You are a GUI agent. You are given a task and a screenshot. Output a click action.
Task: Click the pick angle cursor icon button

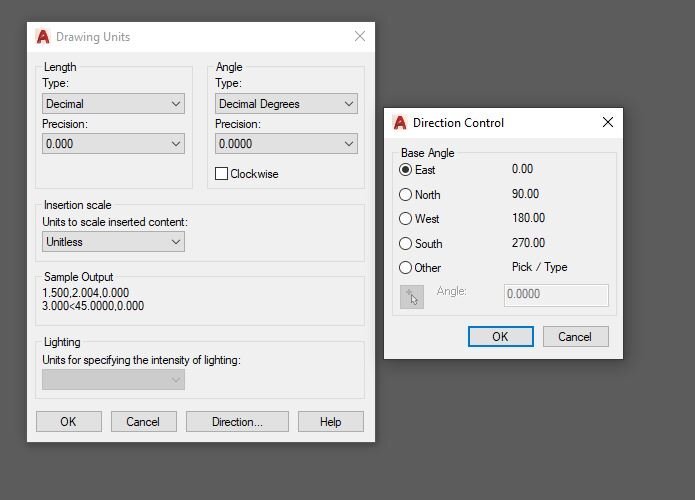pos(412,297)
